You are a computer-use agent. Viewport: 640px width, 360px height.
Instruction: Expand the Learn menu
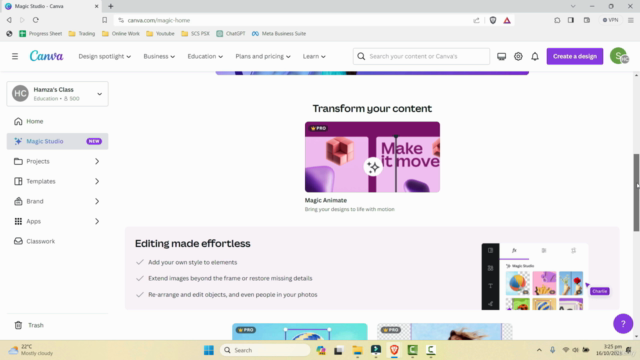(314, 56)
